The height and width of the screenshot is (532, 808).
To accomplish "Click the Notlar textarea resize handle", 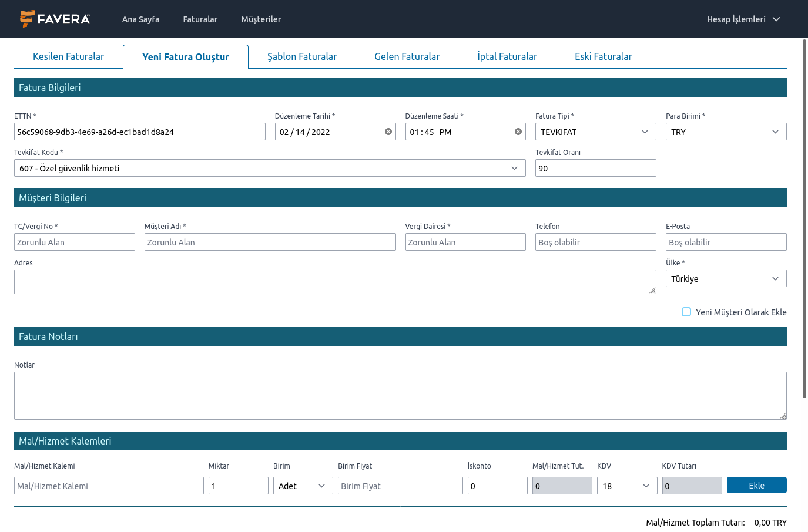I will 783,416.
